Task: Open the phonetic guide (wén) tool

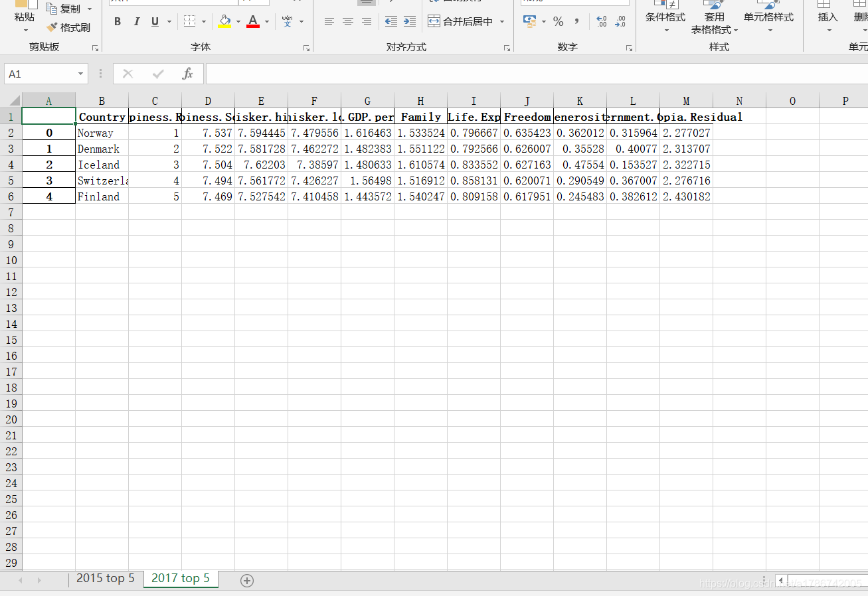Action: [287, 21]
